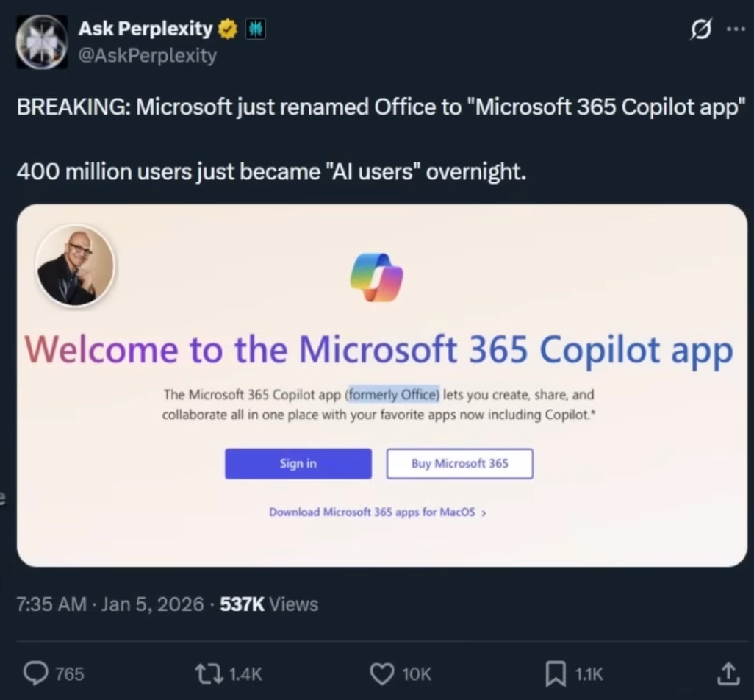Open the three-dot more options menu

(734, 29)
